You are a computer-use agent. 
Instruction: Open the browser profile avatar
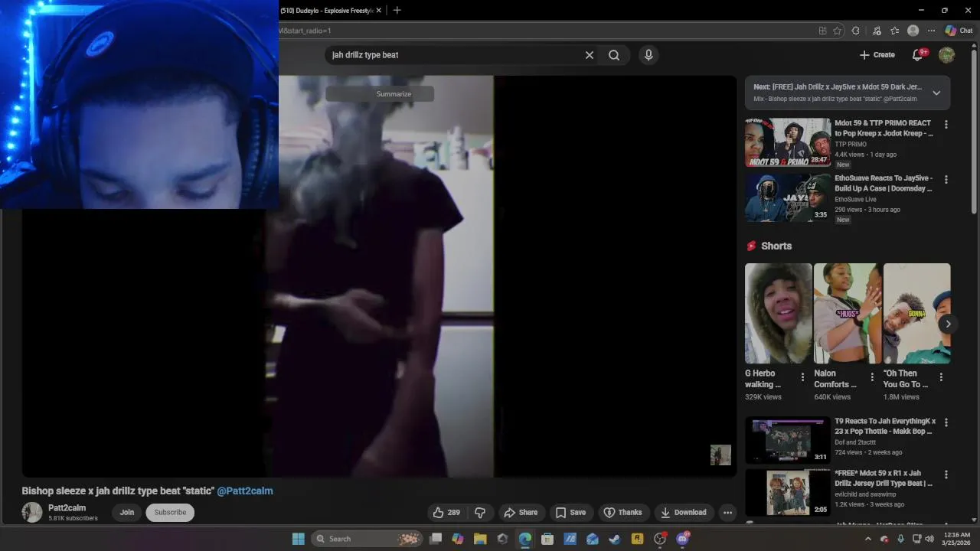point(913,31)
